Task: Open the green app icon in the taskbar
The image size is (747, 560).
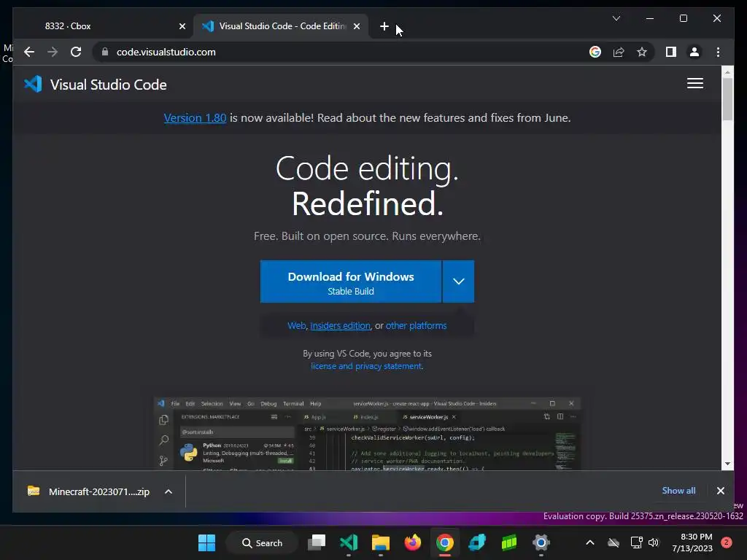Action: tap(508, 542)
